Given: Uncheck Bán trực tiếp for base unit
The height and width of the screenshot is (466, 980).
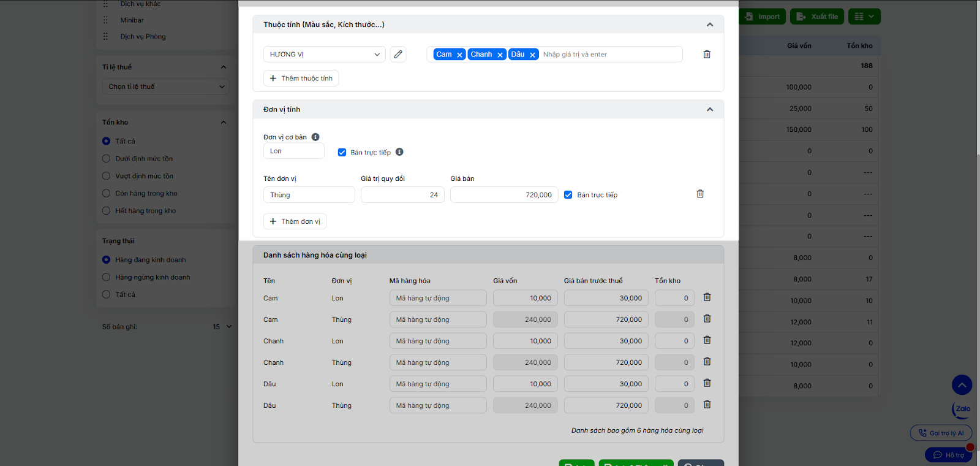Looking at the screenshot, I should click(x=342, y=153).
